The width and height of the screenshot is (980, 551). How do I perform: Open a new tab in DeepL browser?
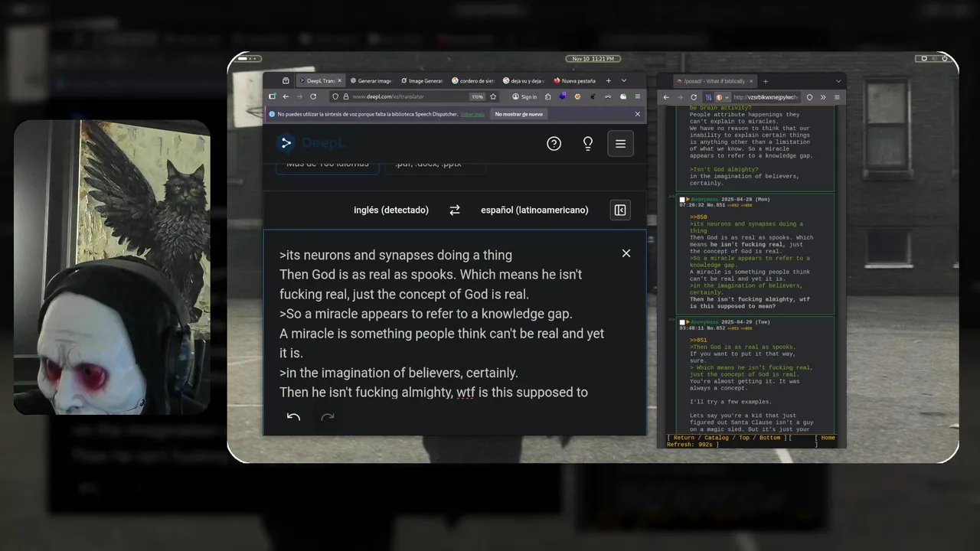609,80
